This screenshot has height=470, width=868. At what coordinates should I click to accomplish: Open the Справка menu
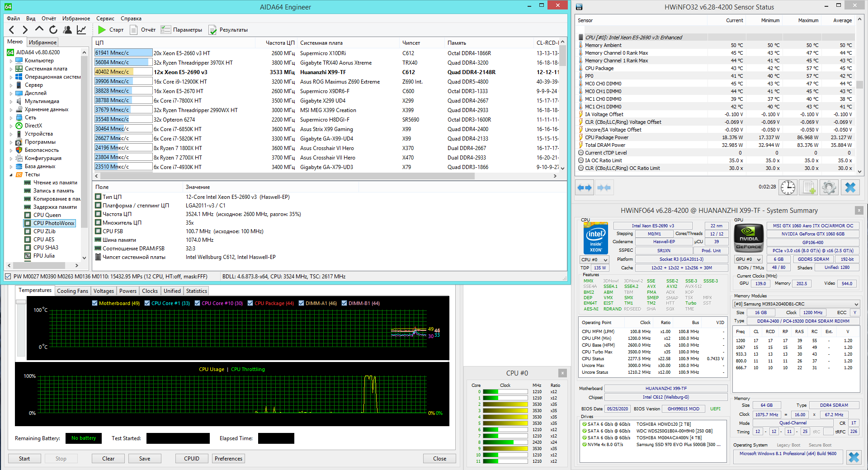(131, 19)
